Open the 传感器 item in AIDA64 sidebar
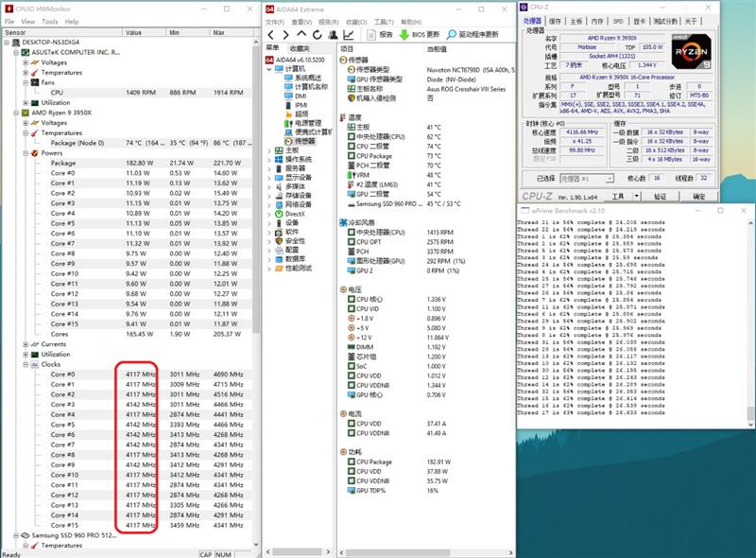 tap(303, 141)
